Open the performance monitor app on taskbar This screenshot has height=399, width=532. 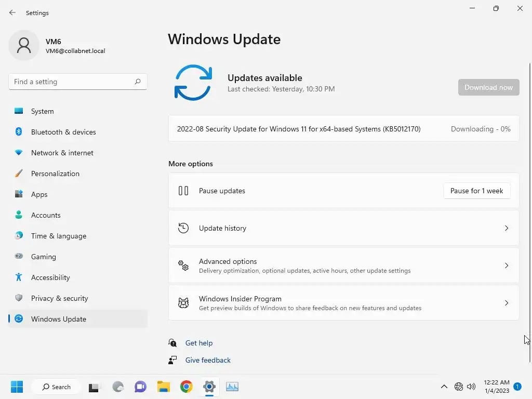pos(232,387)
